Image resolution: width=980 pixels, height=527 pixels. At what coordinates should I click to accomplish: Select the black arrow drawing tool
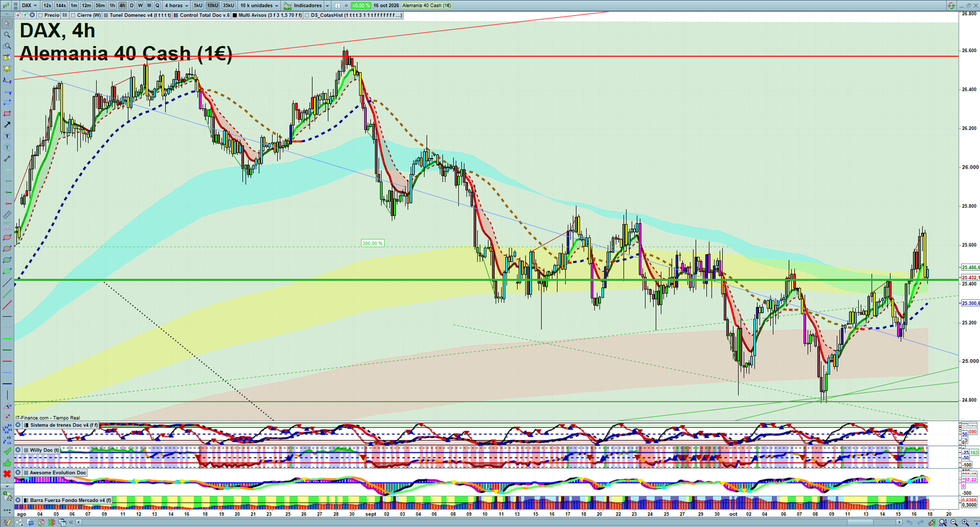[7, 125]
